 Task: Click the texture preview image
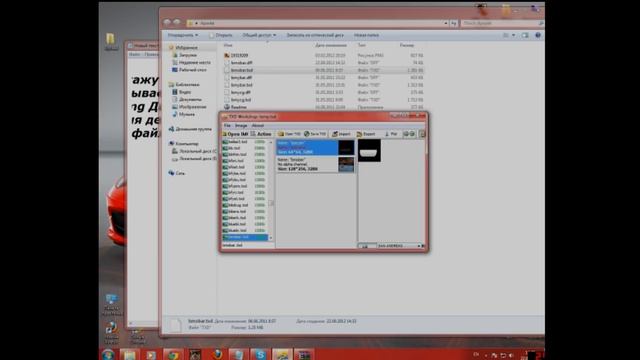click(x=369, y=150)
